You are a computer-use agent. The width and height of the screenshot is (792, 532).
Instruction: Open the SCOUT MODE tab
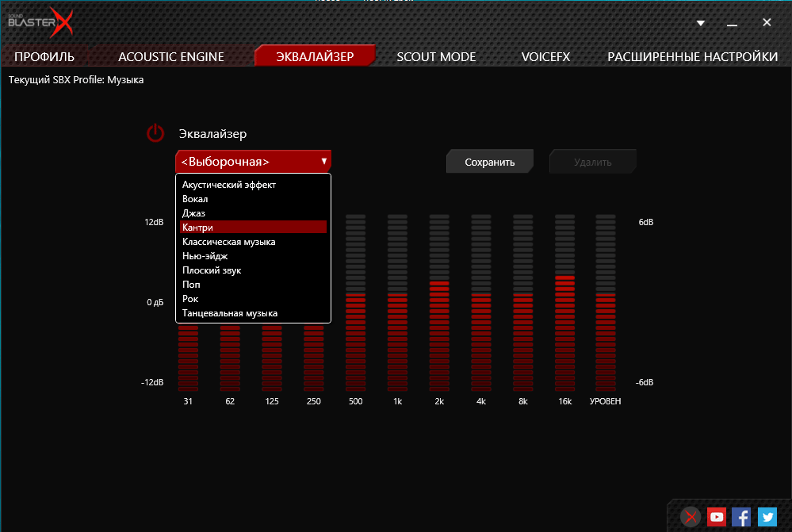(436, 56)
